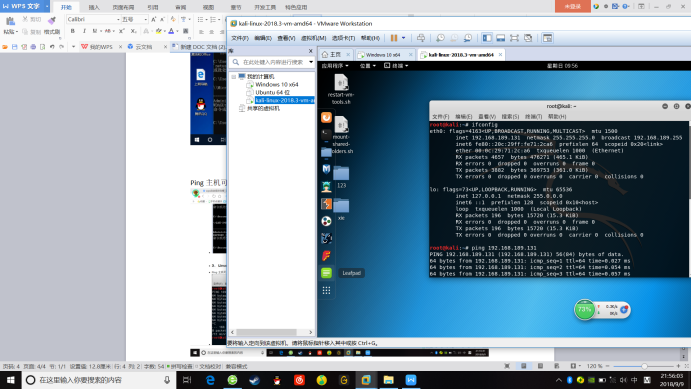Open the Kali show applications grid icon
This screenshot has width=692, height=389.
326,290
